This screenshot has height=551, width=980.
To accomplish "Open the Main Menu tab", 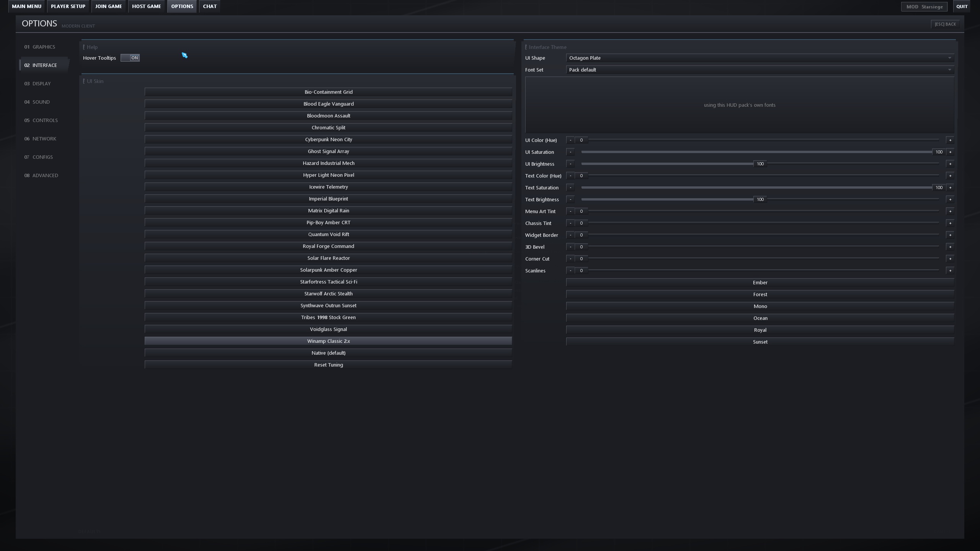I will click(x=26, y=6).
